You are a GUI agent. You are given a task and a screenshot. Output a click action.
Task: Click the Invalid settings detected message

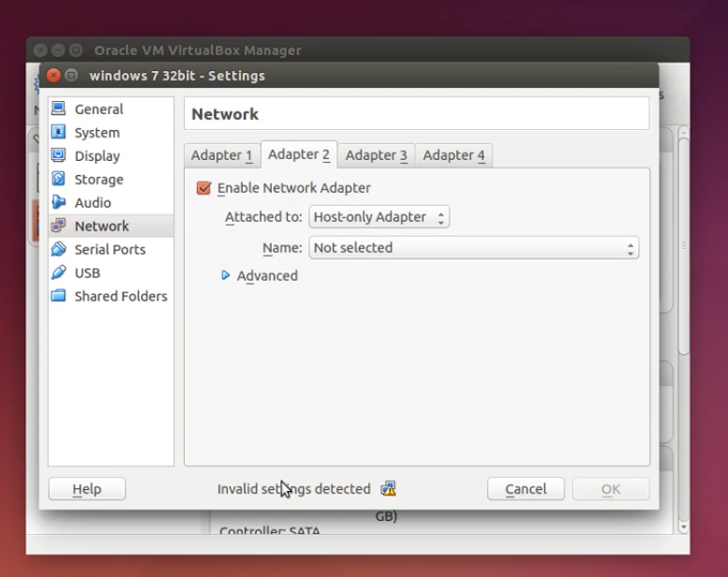tap(293, 489)
